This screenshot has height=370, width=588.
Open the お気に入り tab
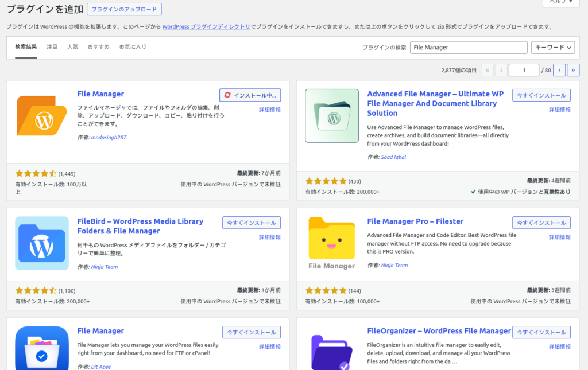coord(133,47)
